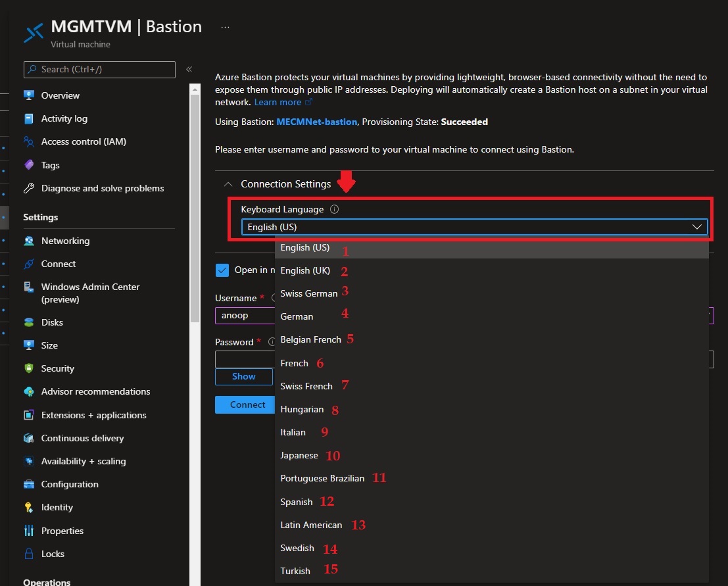Select Spanish keyboard language

(x=492, y=502)
